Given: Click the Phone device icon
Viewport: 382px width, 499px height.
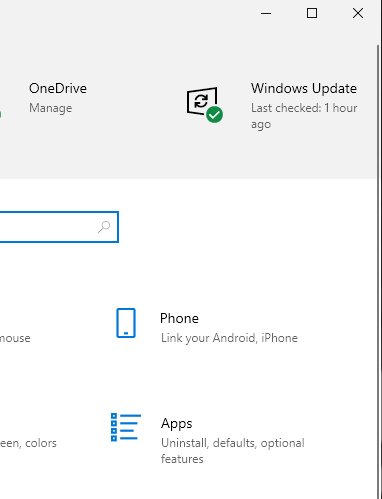Looking at the screenshot, I should [x=126, y=323].
